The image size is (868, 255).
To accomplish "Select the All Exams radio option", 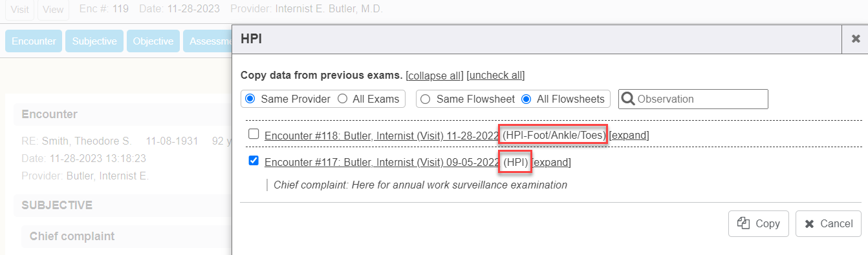I will [343, 99].
